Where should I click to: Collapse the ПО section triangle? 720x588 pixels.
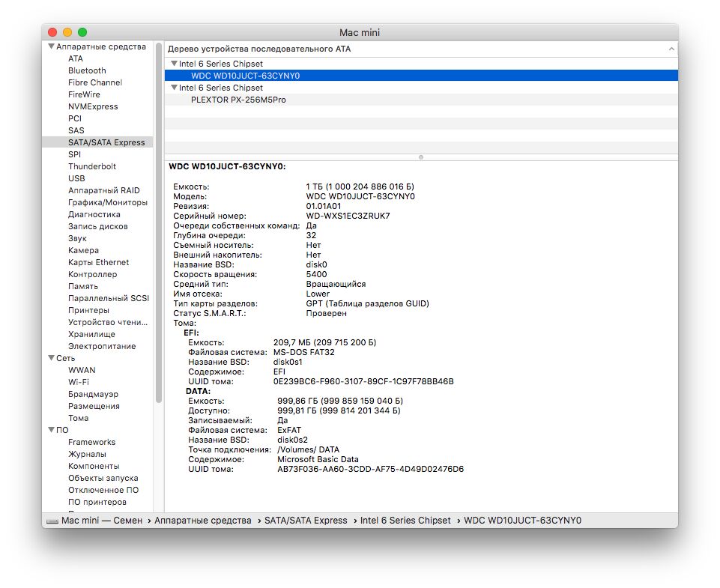(x=52, y=430)
